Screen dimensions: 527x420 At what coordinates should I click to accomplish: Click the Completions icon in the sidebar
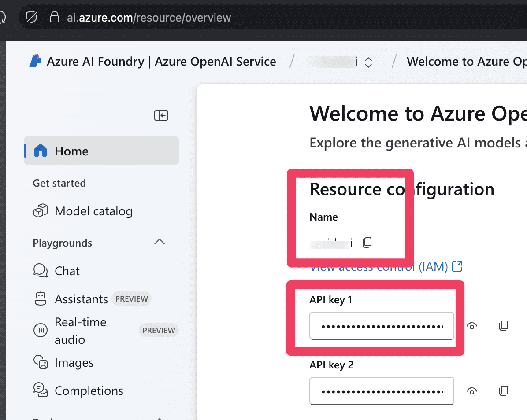tap(41, 390)
